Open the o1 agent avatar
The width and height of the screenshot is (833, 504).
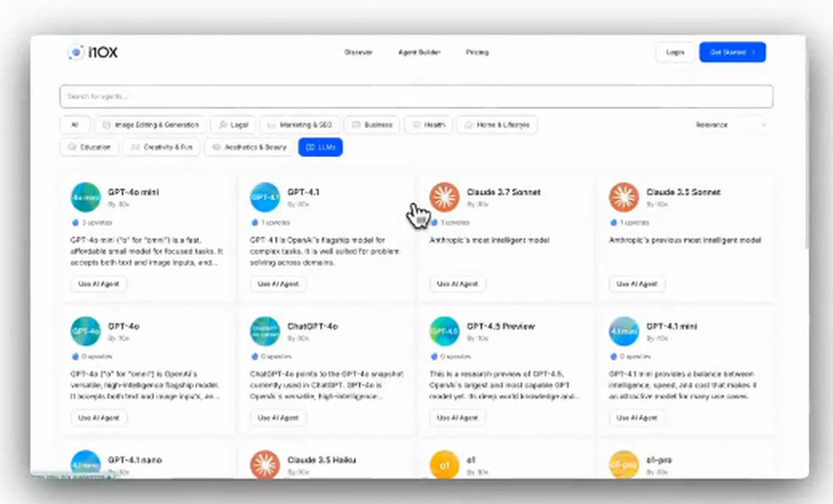445,464
